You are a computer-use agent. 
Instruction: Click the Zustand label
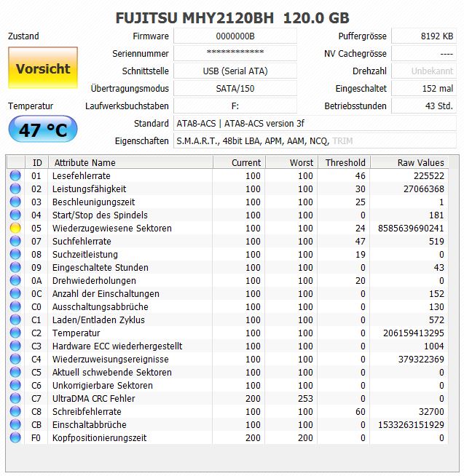pyautogui.click(x=23, y=36)
